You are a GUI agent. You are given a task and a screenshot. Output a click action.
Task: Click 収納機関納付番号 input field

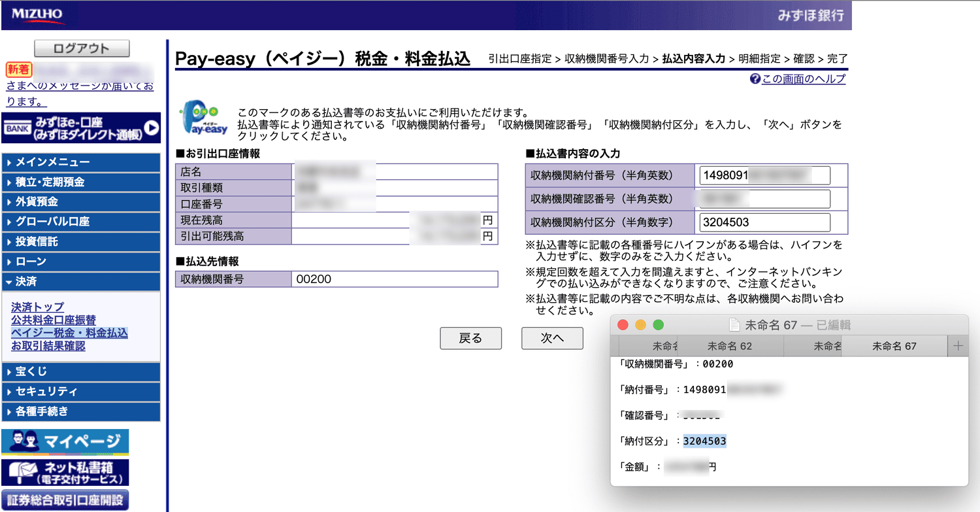click(764, 175)
